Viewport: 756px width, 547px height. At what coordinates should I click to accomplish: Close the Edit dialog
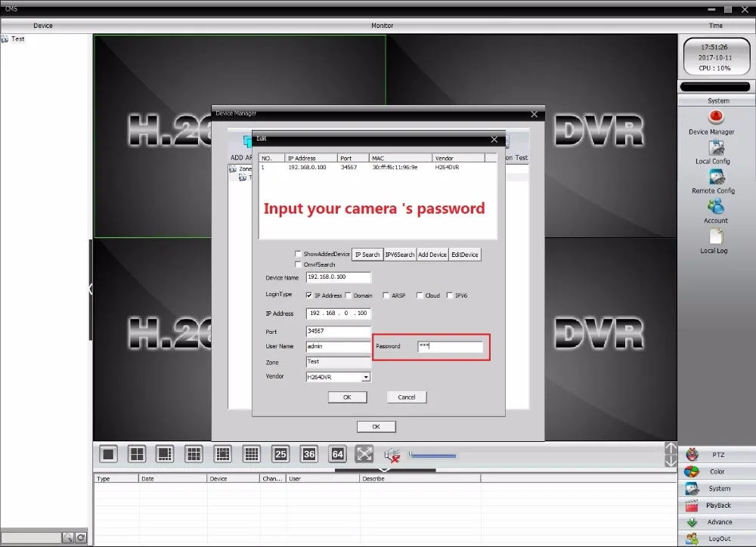494,139
